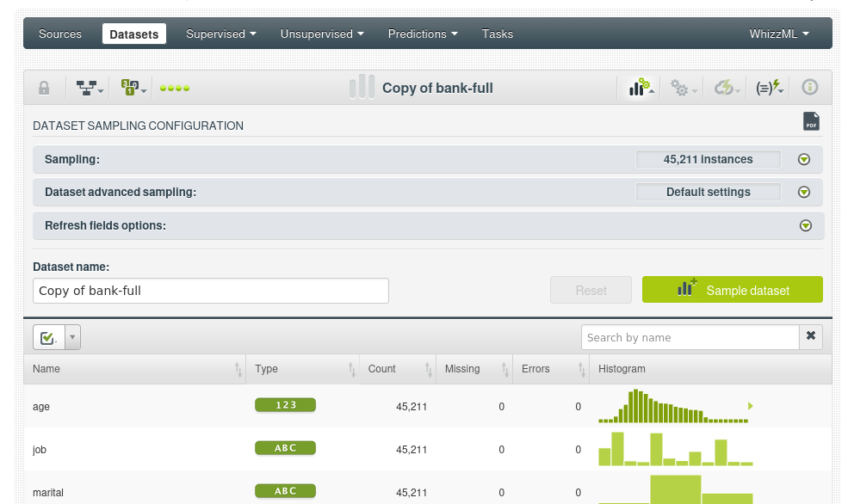Screen dimensions: 854x504
Task: Open the scripting lightning icon menu
Action: 769,88
